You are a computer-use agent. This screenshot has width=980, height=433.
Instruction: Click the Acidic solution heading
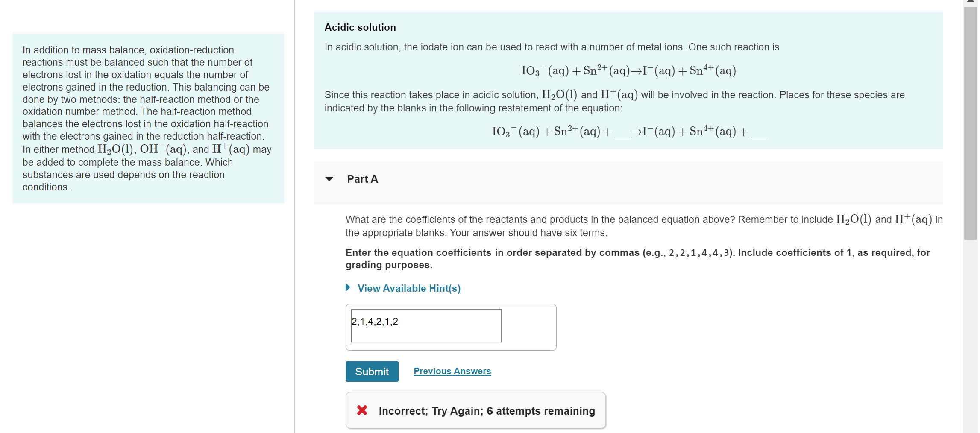point(360,27)
